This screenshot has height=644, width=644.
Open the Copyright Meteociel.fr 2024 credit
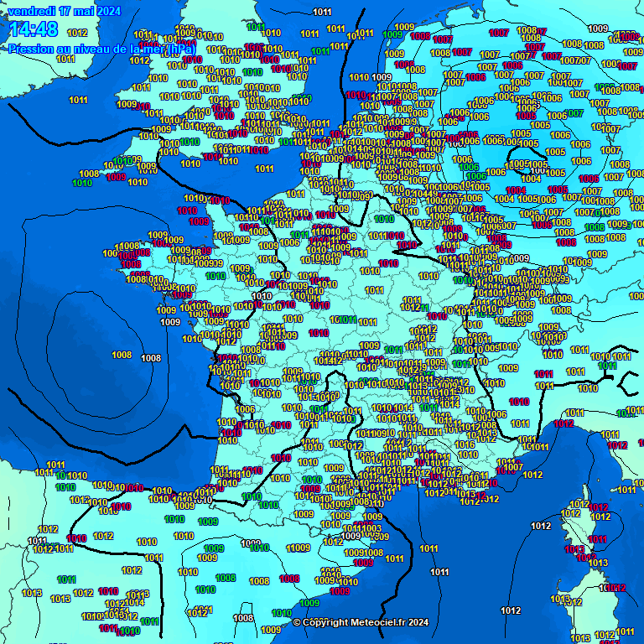[361, 622]
